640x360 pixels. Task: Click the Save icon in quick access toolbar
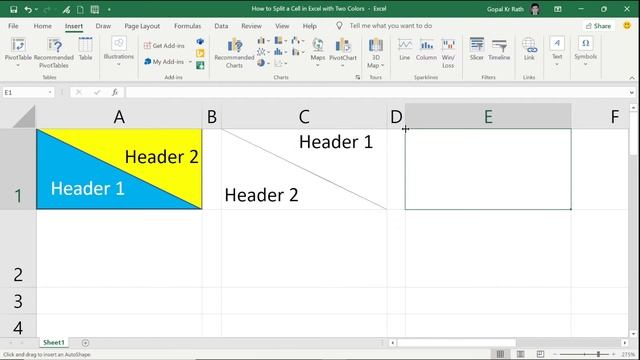point(13,9)
